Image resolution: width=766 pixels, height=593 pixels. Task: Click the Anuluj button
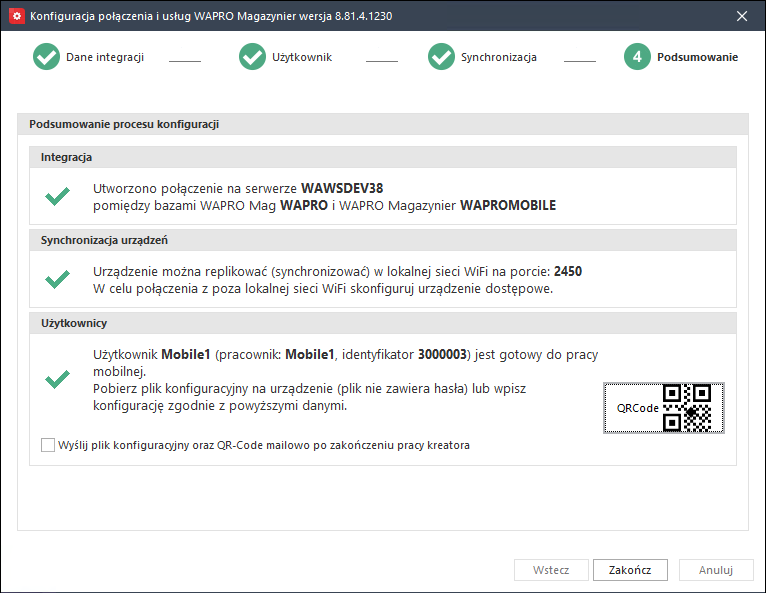(x=716, y=570)
